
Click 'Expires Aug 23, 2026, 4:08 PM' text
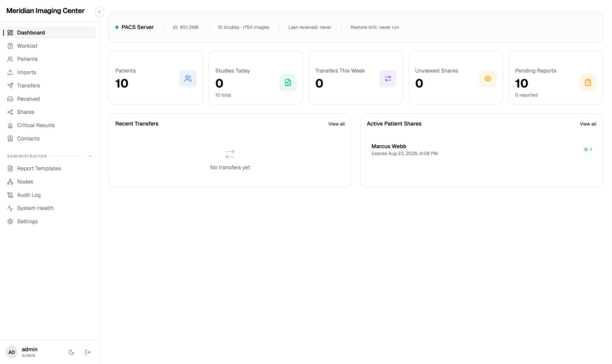(x=404, y=154)
